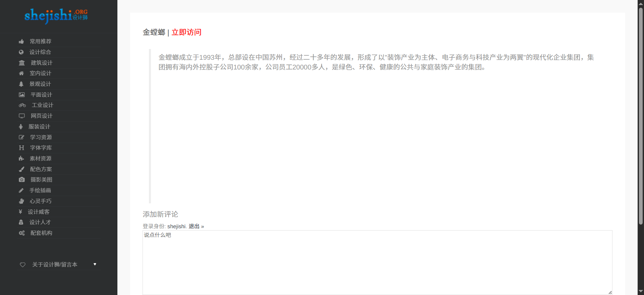Focus the 说点什么吧 comment textarea
The height and width of the screenshot is (295, 644).
click(x=377, y=262)
